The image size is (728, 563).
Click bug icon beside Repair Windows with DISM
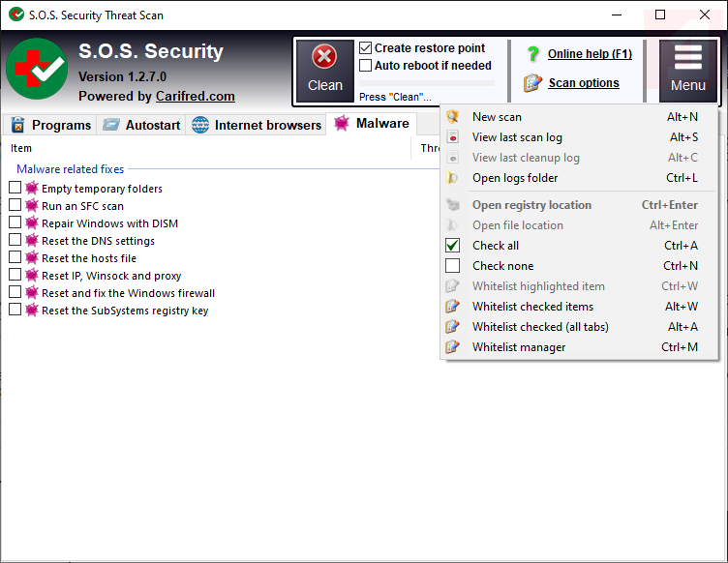coord(32,222)
